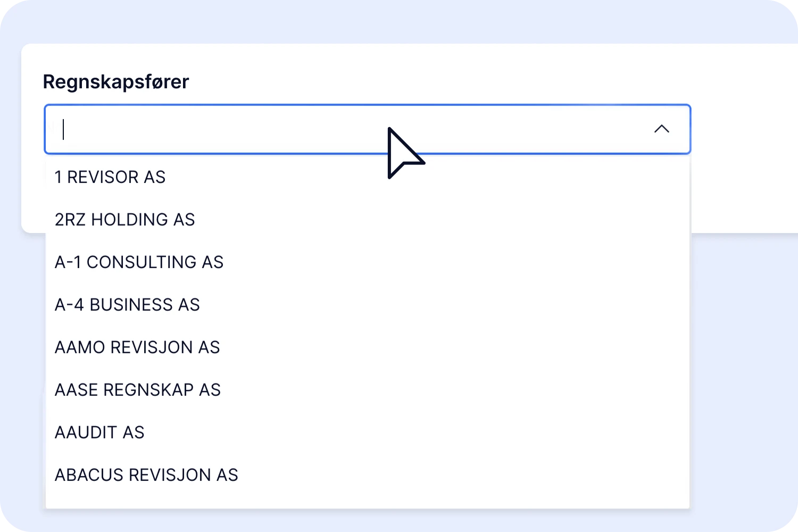798x532 pixels.
Task: Select A-4 BUSINESS AS entry
Action: coord(127,305)
